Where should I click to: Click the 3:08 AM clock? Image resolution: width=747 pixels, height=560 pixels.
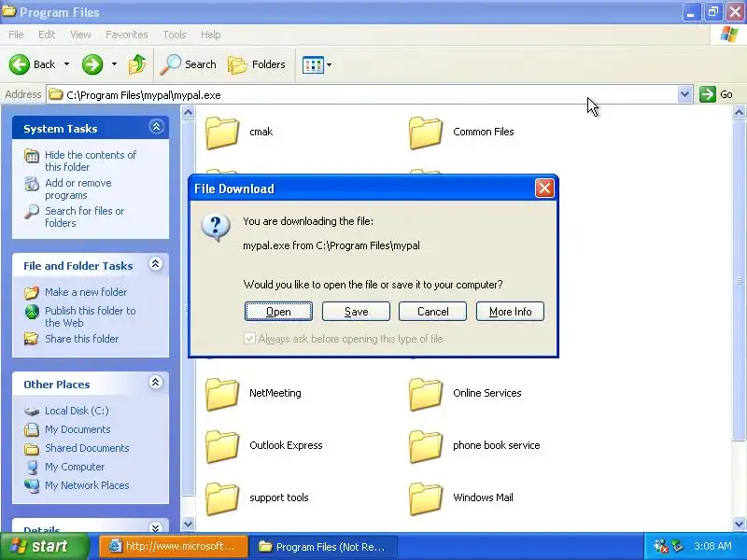tap(712, 546)
